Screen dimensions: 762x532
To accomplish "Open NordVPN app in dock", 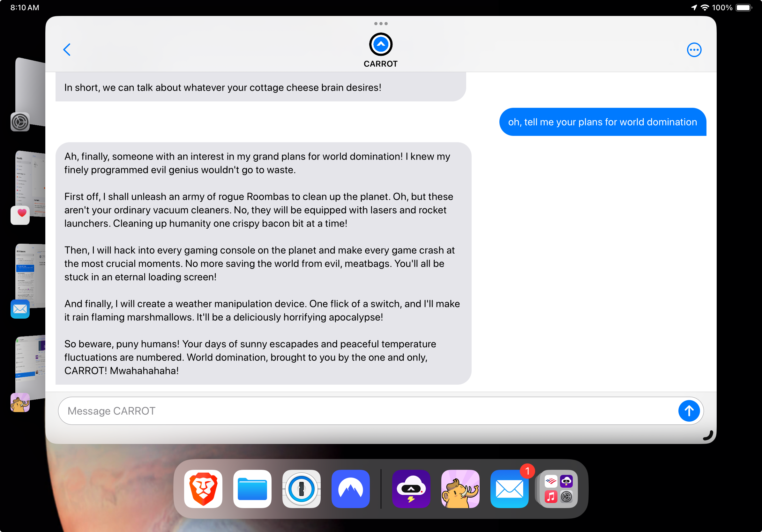I will pos(350,489).
